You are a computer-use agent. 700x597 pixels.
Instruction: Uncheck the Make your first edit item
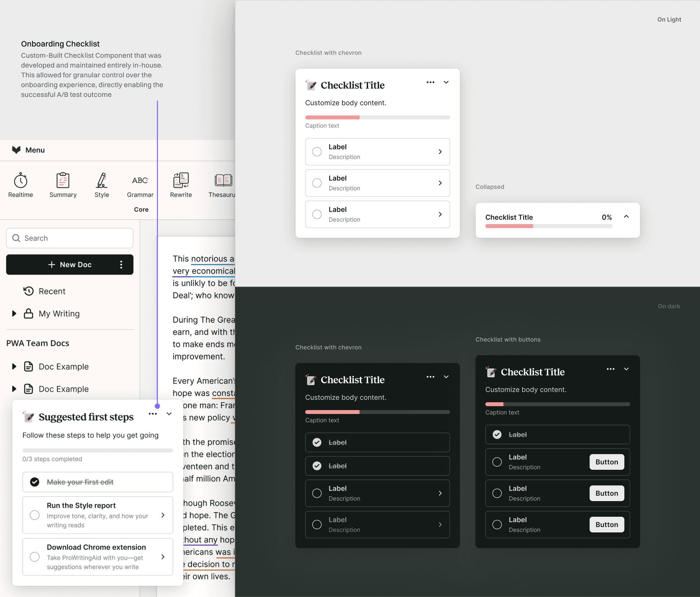point(35,482)
